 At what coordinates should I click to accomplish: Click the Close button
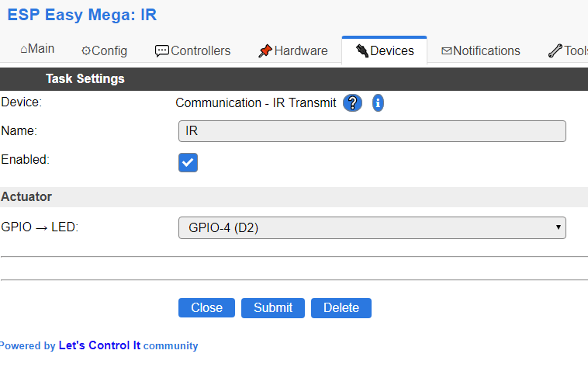(x=206, y=308)
